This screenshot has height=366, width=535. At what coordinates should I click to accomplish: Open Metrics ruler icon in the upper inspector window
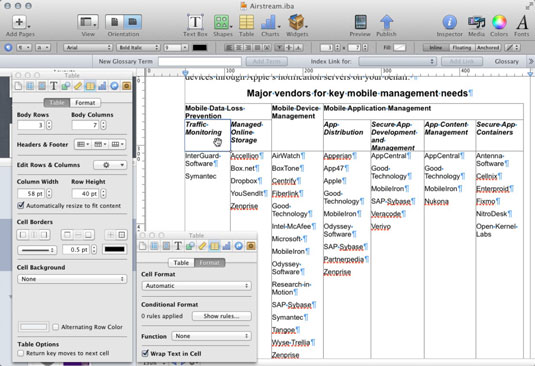click(78, 86)
